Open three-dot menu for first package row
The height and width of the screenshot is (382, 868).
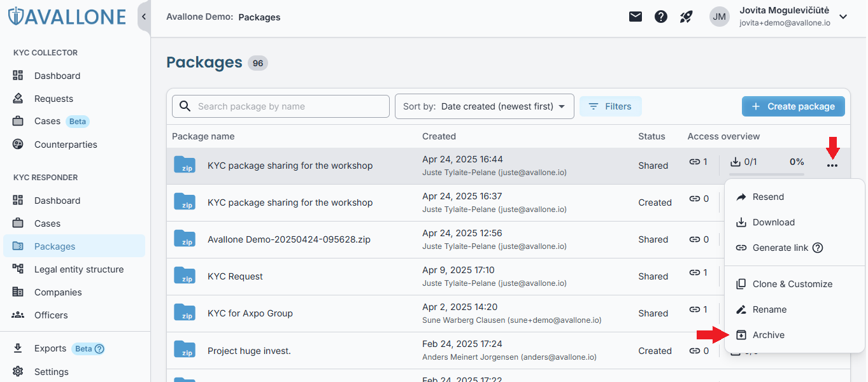[x=832, y=166]
